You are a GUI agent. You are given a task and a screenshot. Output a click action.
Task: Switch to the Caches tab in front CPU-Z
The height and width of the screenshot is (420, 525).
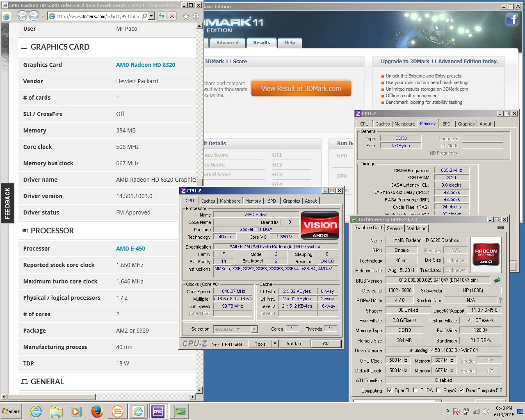point(208,201)
